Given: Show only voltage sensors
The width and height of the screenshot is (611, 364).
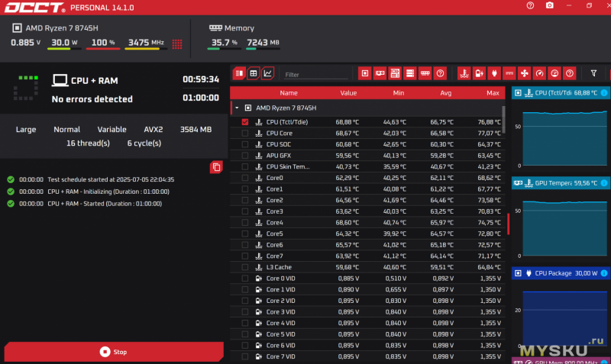Looking at the screenshot, I should point(480,73).
